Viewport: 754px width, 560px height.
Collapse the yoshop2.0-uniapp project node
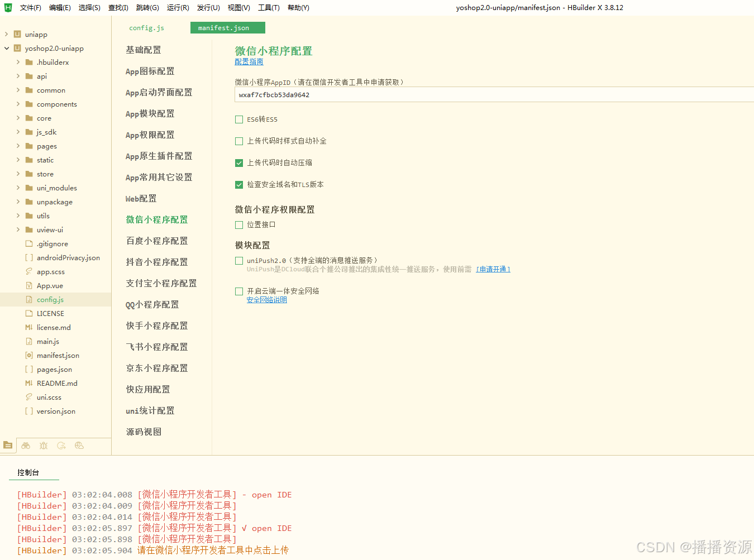coord(7,48)
